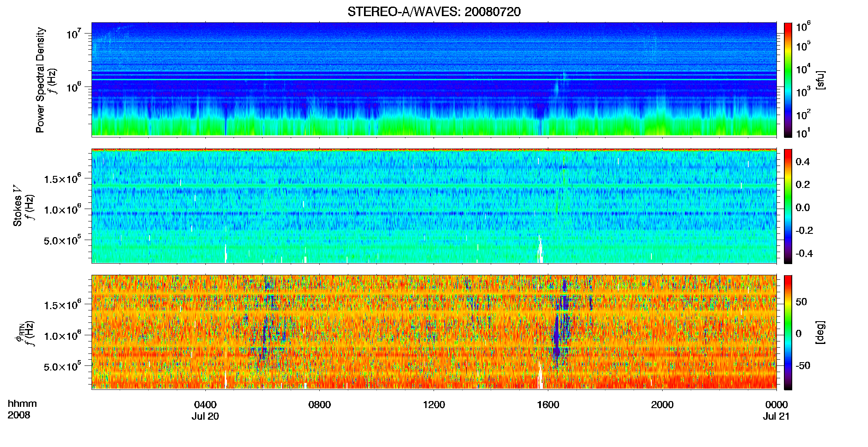Click the 1600 time tick label
Image resolution: width=868 pixels, height=447 pixels.
548,405
